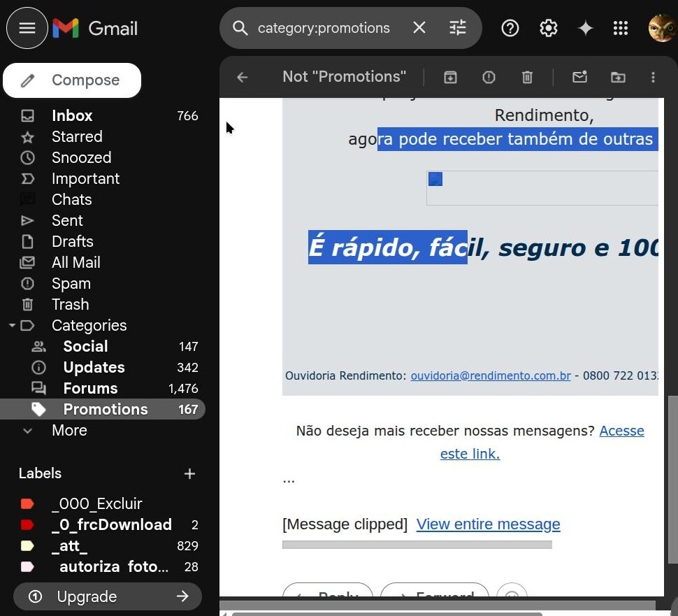
Task: Open the main menu hamburger icon
Action: [x=27, y=28]
